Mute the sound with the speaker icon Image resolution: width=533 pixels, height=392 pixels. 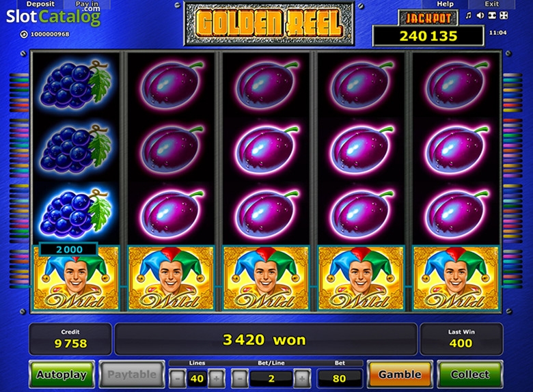pyautogui.click(x=480, y=16)
